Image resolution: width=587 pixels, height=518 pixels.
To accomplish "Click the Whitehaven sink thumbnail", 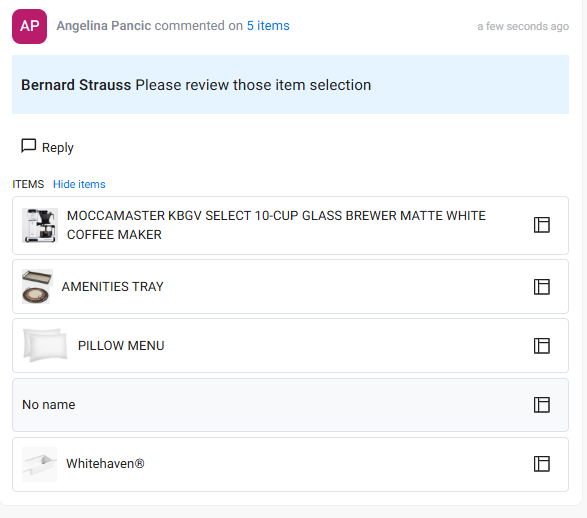I will click(39, 464).
